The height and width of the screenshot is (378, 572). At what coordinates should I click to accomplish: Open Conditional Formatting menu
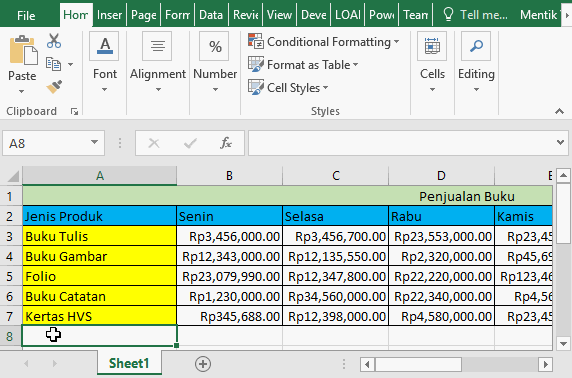click(324, 42)
